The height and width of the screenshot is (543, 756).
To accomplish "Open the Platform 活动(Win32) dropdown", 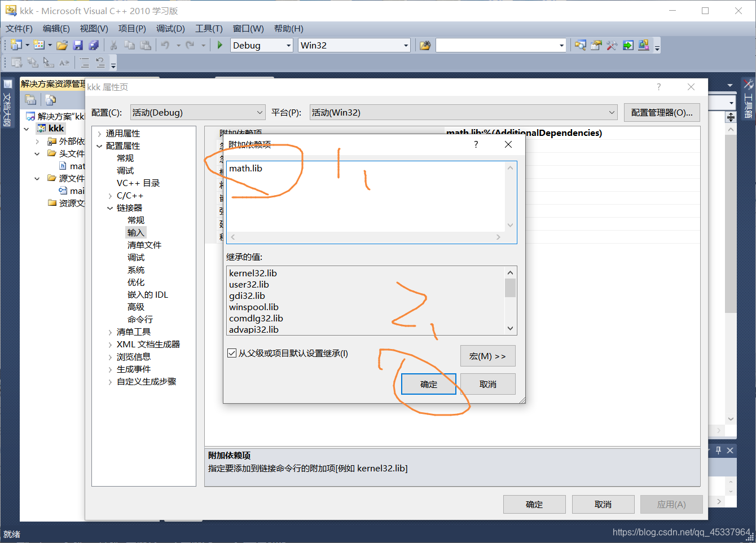I will pos(463,112).
